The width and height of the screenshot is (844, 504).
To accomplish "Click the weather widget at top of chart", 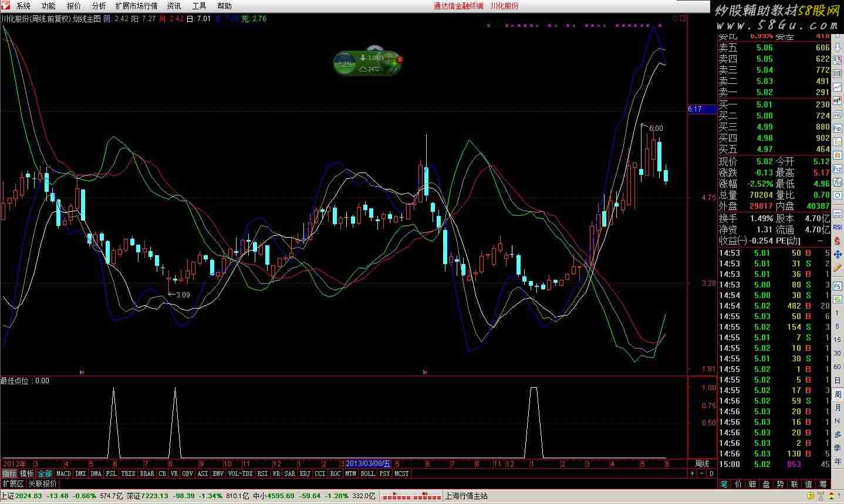I will coord(368,61).
